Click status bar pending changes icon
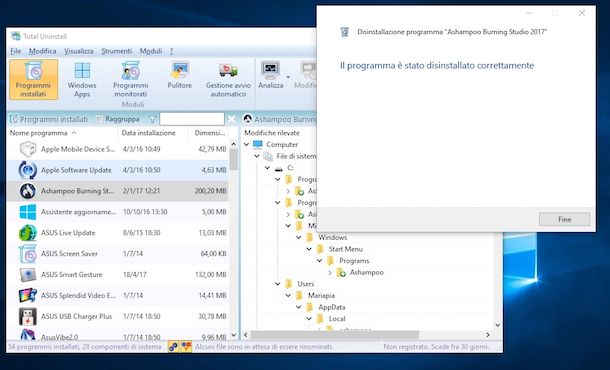The image size is (610, 370). pyautogui.click(x=173, y=347)
